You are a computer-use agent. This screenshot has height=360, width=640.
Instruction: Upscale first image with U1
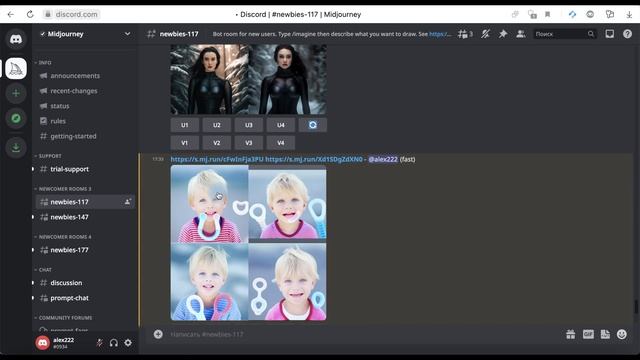pyautogui.click(x=184, y=125)
